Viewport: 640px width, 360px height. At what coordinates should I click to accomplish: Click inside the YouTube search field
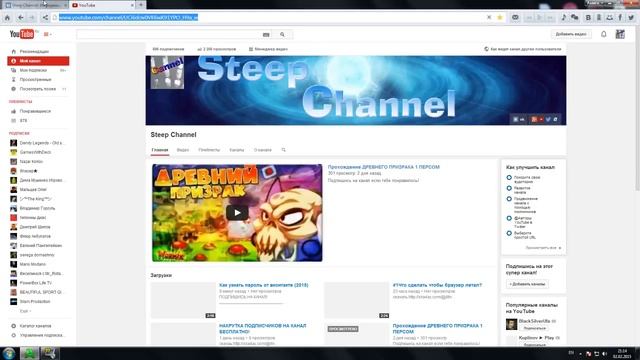pyautogui.click(x=169, y=35)
